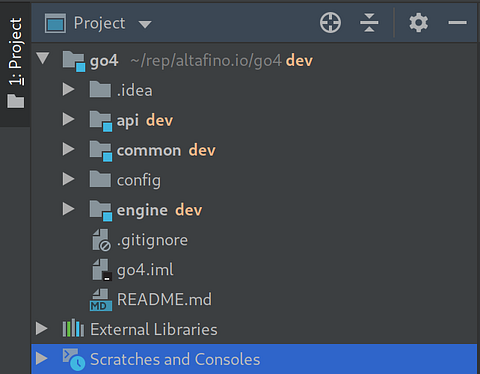
Task: Open Project panel gear settings
Action: (419, 23)
